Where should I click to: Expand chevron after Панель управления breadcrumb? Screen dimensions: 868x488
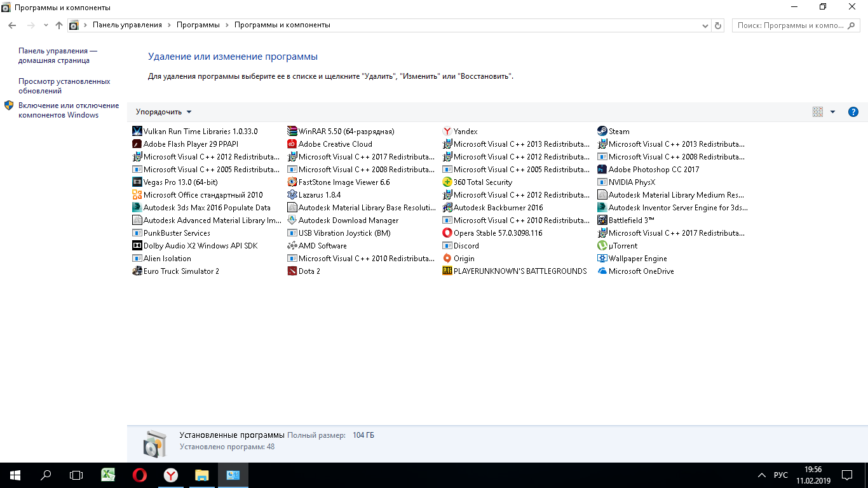click(x=169, y=25)
